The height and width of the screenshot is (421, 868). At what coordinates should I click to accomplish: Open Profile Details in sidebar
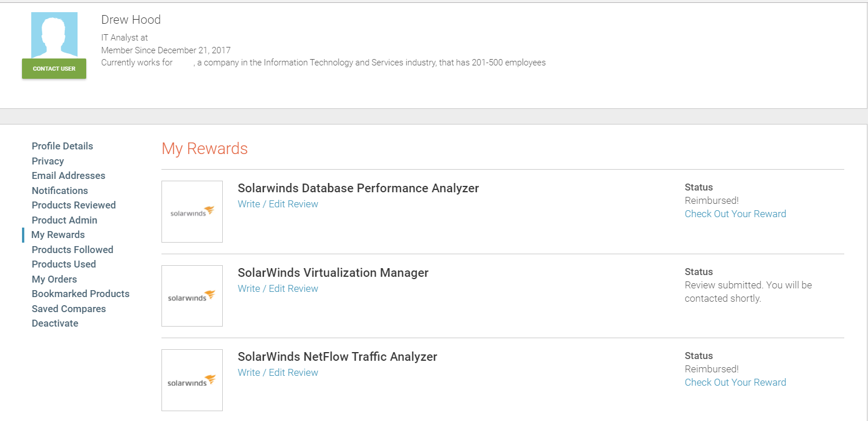tap(62, 146)
